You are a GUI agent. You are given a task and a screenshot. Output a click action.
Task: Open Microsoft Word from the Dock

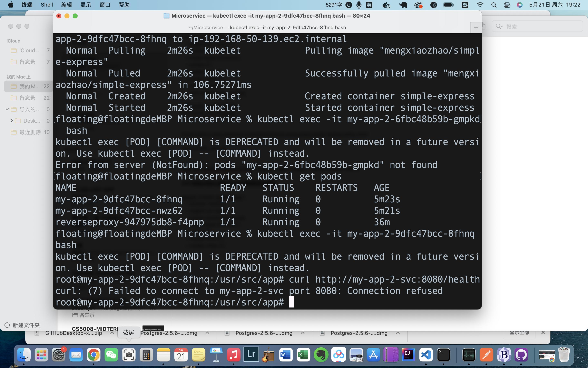pos(286,355)
